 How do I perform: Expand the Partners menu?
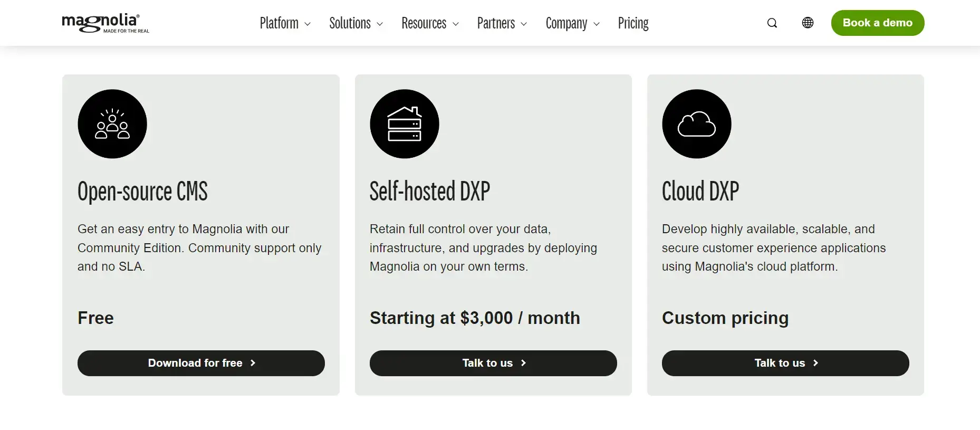(502, 23)
